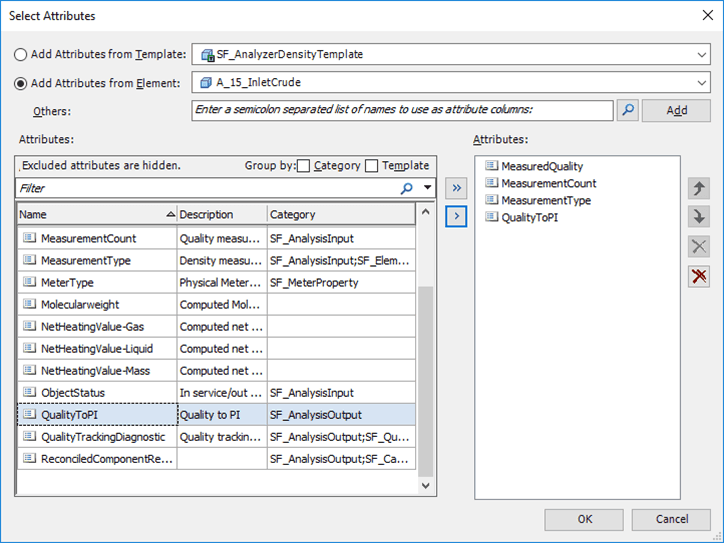Screen dimensions: 724x543
Task: Select MeasurementType row in the left list
Action: [217, 261]
